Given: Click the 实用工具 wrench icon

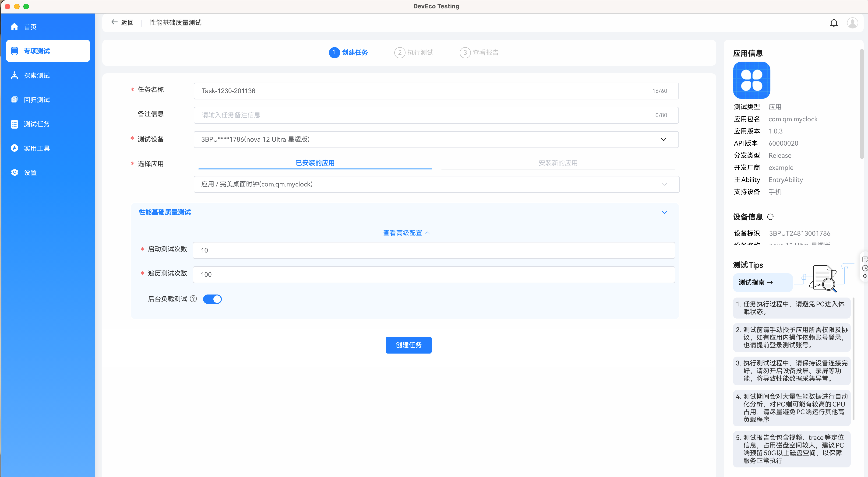Looking at the screenshot, I should coord(14,148).
